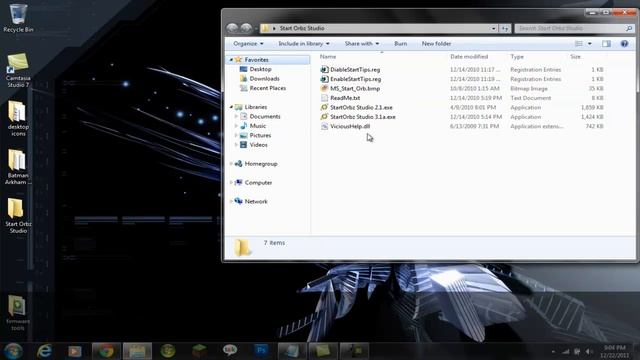The height and width of the screenshot is (360, 640).
Task: Sort files by the Size column
Action: tap(576, 57)
